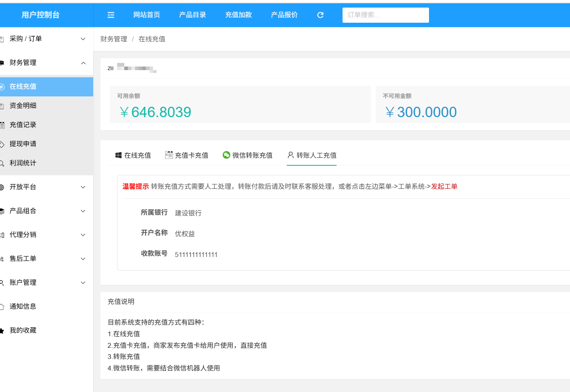Open 资金明细 in the sidebar
Image resolution: width=570 pixels, height=392 pixels.
(23, 106)
